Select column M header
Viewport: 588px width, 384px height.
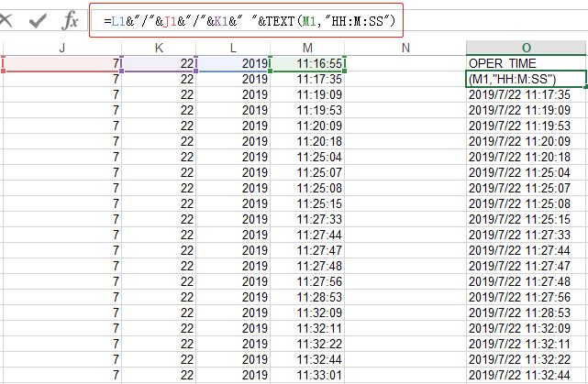tap(307, 48)
